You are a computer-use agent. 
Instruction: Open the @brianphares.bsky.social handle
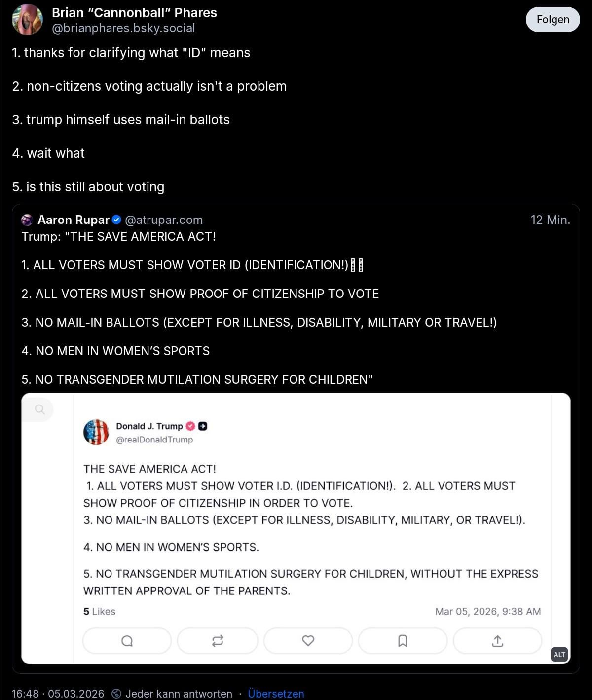point(123,28)
